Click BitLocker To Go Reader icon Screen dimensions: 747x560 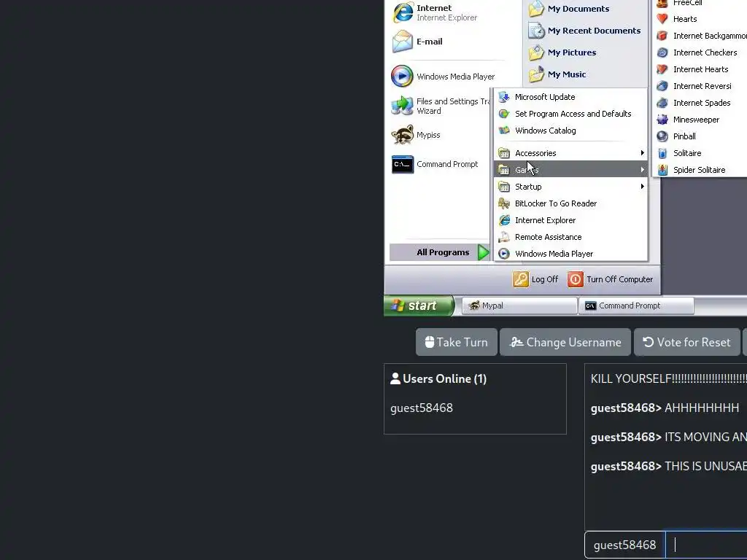(x=504, y=203)
